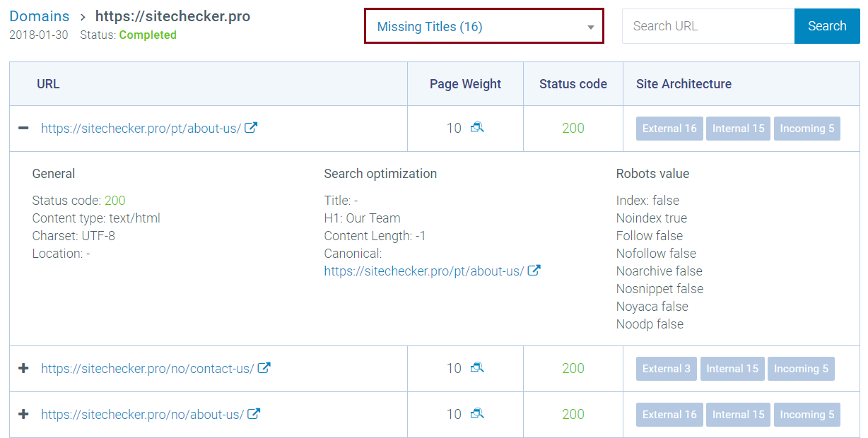Collapse the pt/about-us row with minus
The image size is (868, 438).
[x=23, y=128]
